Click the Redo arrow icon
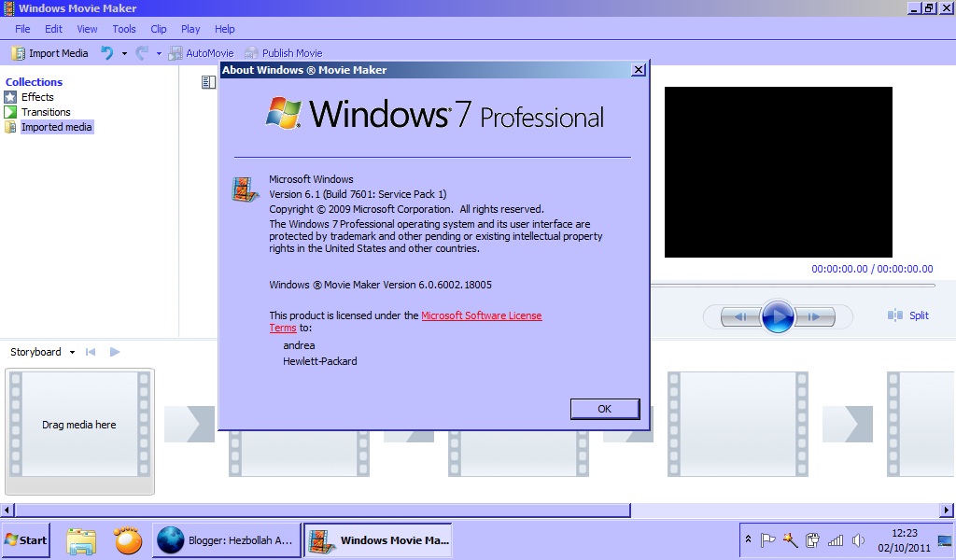956x560 pixels. point(142,53)
